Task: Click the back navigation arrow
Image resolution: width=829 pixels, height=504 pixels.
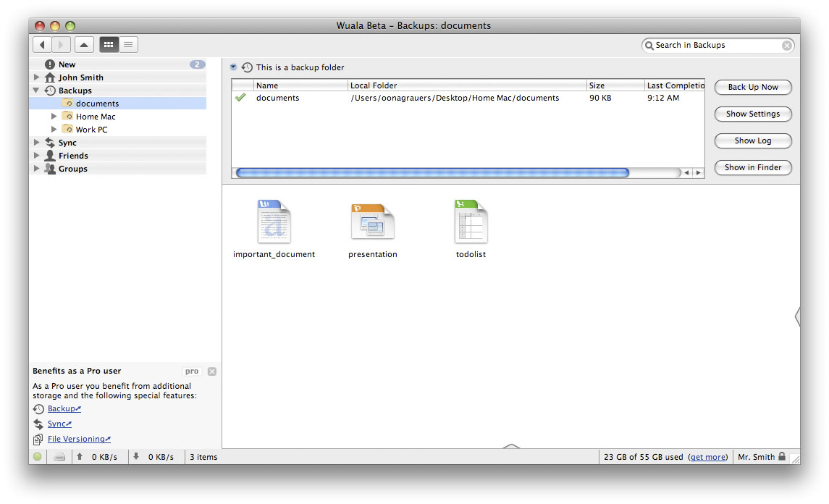Action: coord(42,45)
